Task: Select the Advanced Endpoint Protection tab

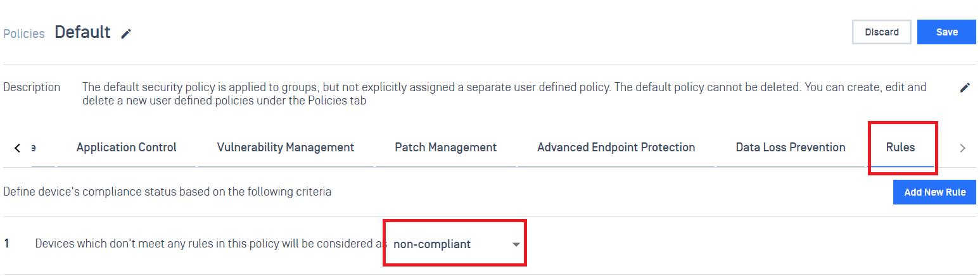Action: (616, 147)
